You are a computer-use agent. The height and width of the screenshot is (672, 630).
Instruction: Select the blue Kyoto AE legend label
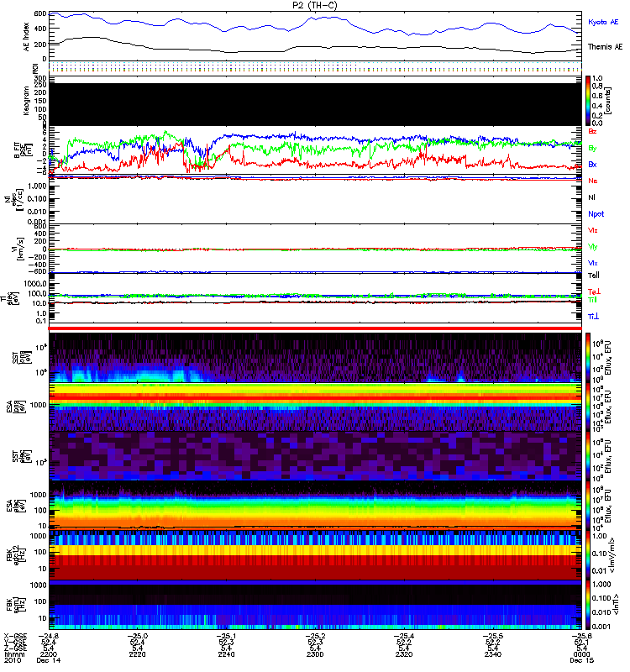(x=603, y=22)
